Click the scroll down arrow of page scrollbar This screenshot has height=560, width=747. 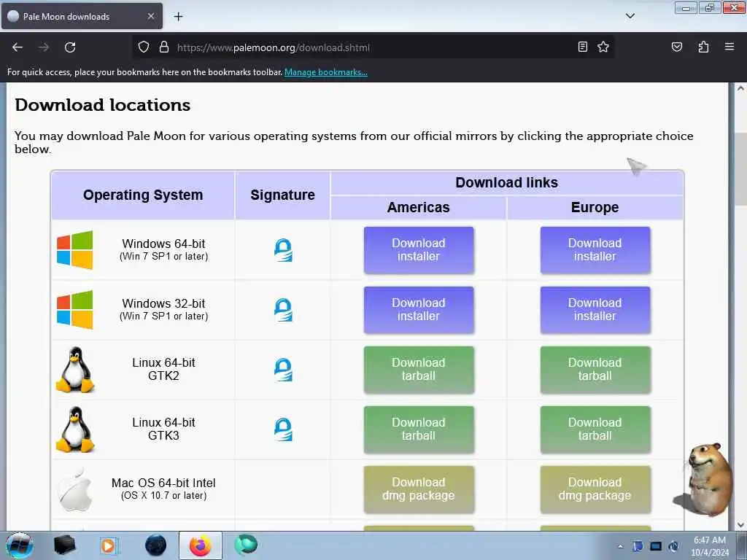click(x=740, y=525)
